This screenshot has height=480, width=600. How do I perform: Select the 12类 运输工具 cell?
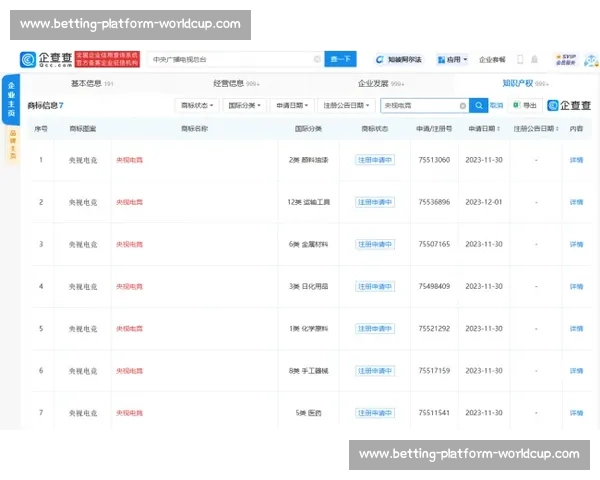308,202
